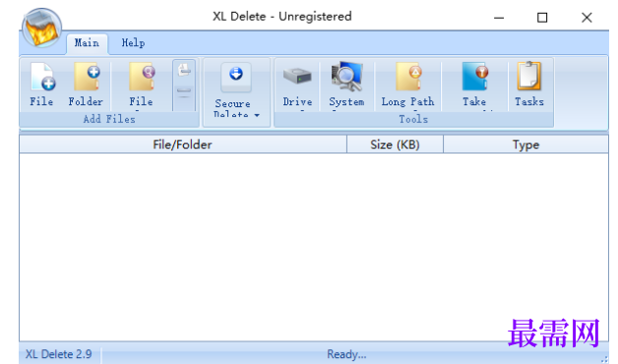The image size is (618, 364).
Task: Open the Take ownership tool
Action: (474, 85)
